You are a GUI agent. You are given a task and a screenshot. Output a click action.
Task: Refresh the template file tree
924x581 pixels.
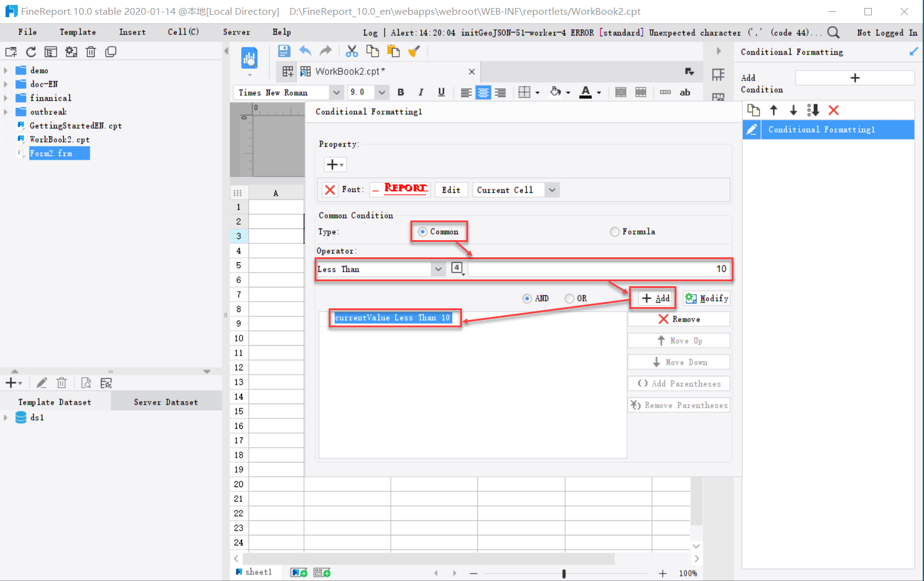pyautogui.click(x=31, y=52)
